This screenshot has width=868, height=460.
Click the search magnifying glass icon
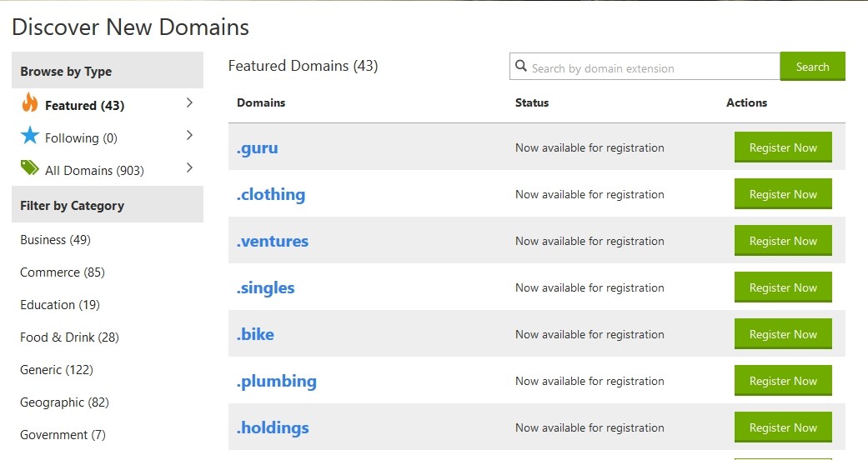pos(521,67)
